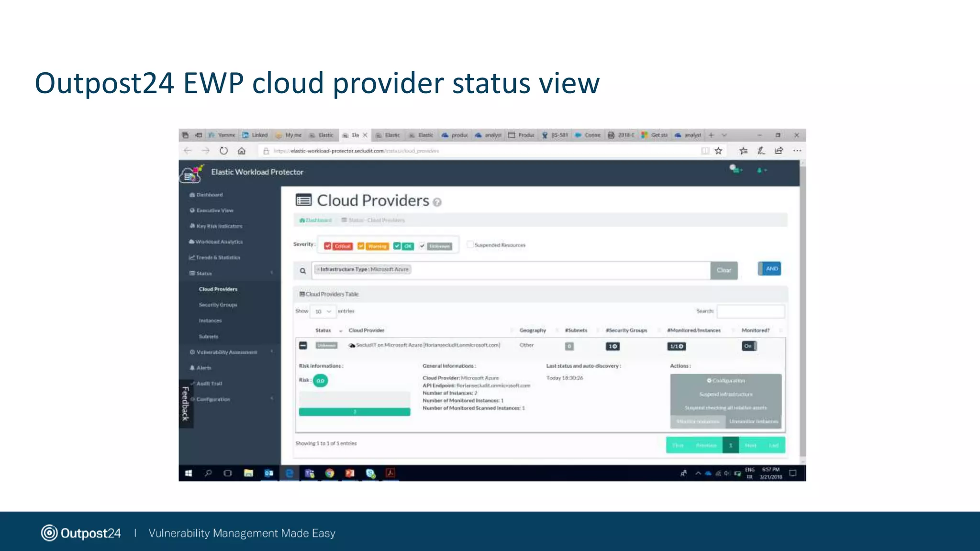Toggle the AND filter operator button
The width and height of the screenshot is (980, 551).
[770, 269]
